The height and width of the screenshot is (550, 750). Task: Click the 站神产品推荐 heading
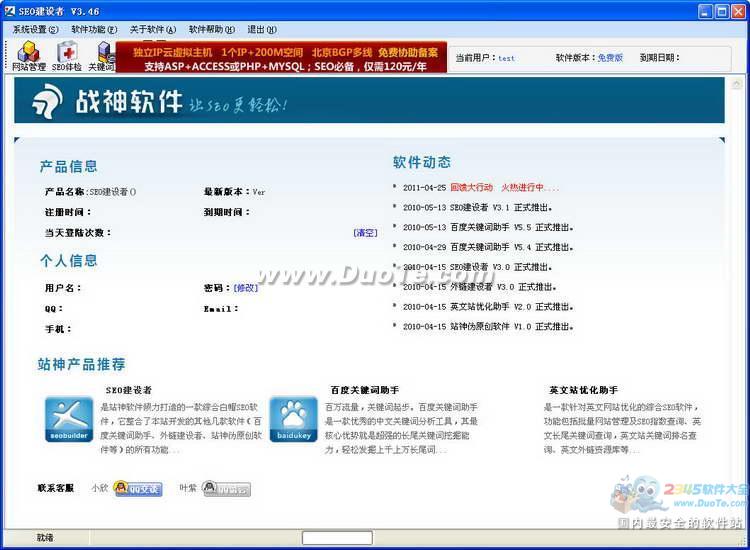(x=82, y=364)
